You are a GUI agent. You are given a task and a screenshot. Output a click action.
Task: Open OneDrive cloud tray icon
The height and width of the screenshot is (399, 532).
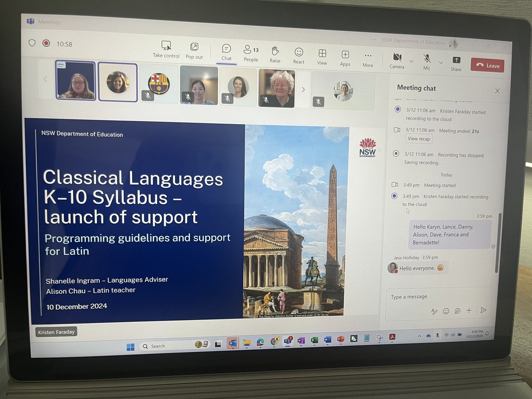pos(428,336)
